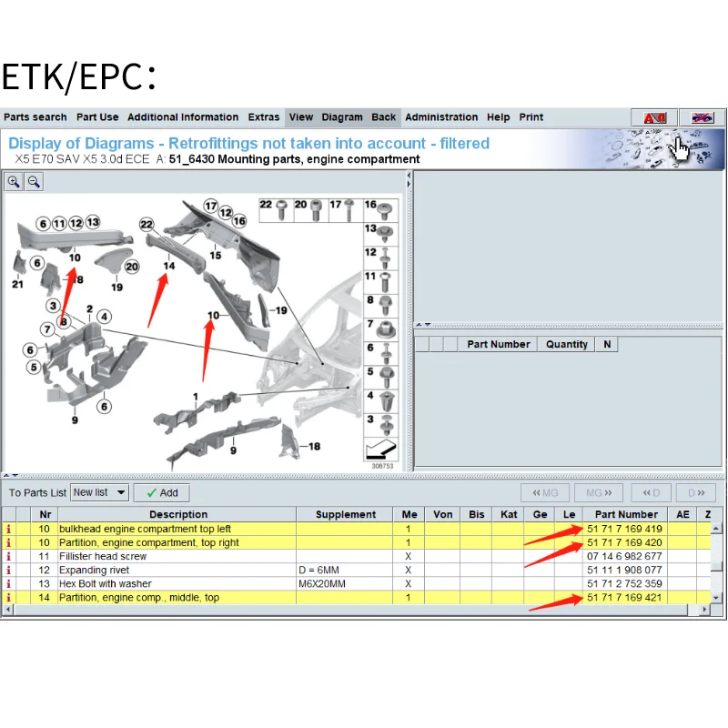Viewport: 728px width, 728px height.
Task: Select bolt 20 thumbnail in diagram legend
Action: [x=311, y=210]
